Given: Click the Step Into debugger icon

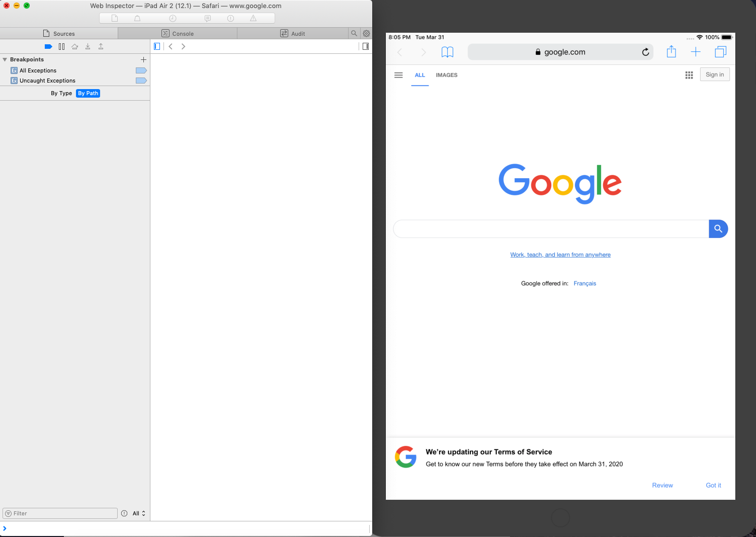Looking at the screenshot, I should tap(88, 46).
